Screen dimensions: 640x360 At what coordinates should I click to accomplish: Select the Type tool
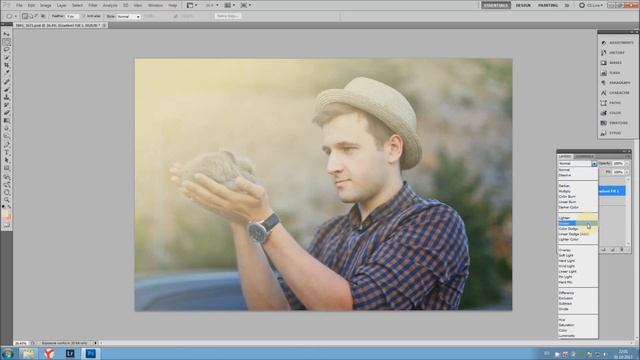pyautogui.click(x=7, y=152)
